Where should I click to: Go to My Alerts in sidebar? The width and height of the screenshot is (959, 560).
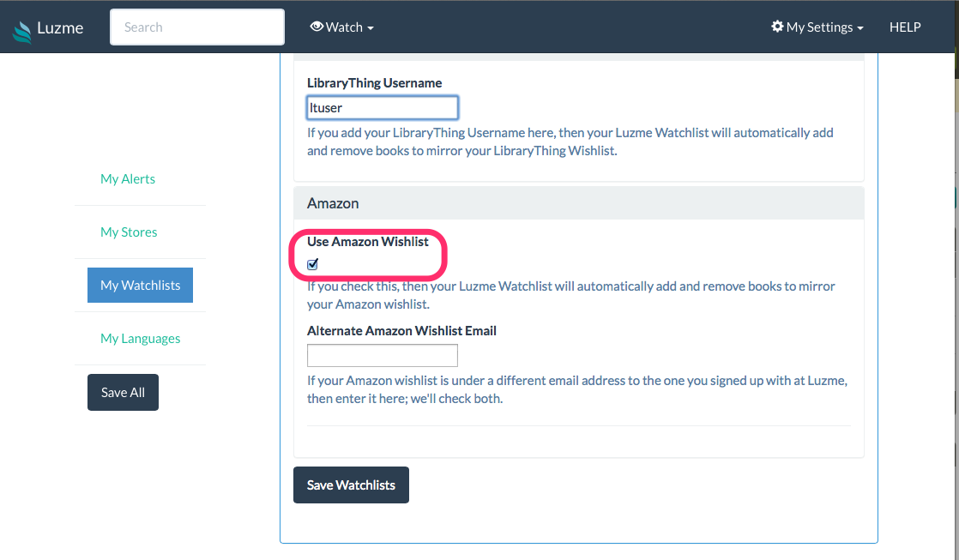[128, 179]
